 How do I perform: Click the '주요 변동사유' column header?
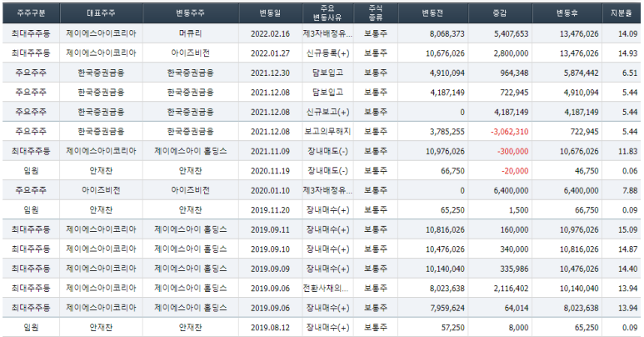327,13
